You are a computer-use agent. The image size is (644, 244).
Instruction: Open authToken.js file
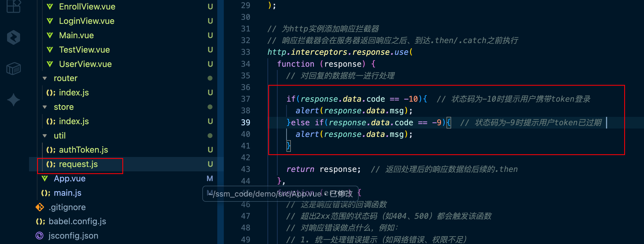[84, 150]
